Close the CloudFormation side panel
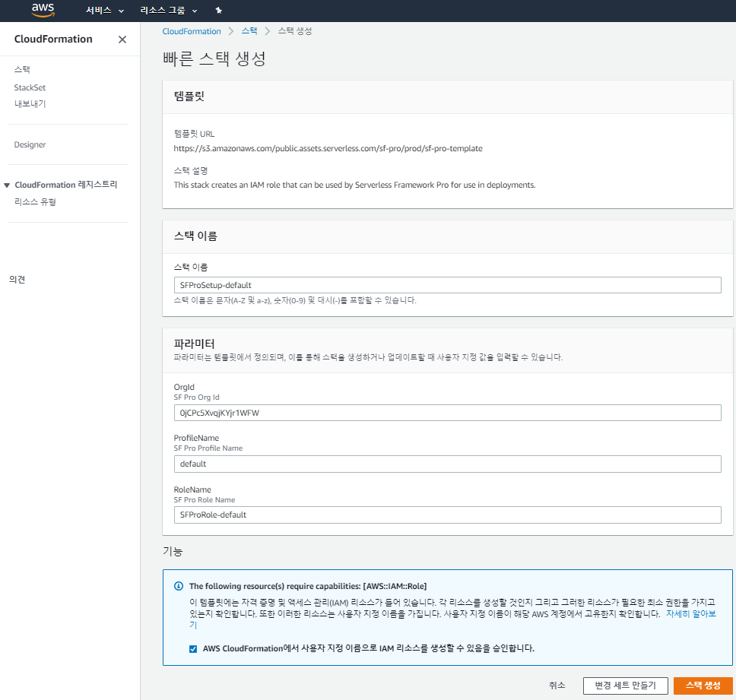This screenshot has width=736, height=700. coord(122,40)
